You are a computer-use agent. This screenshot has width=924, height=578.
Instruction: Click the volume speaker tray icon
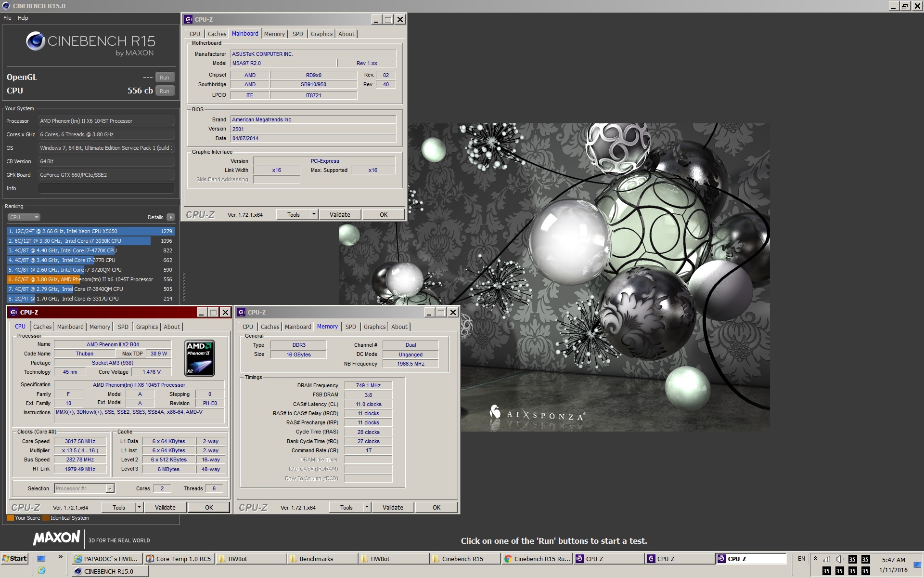point(839,559)
